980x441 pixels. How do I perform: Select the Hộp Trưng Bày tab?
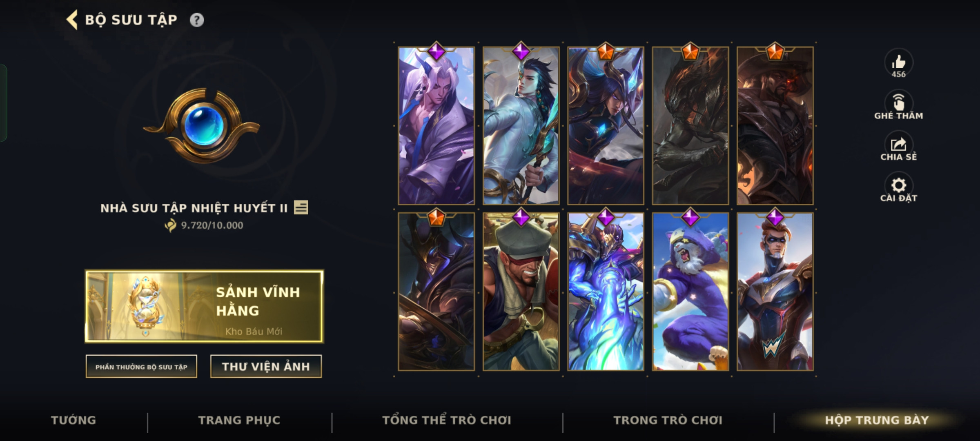[x=877, y=420]
